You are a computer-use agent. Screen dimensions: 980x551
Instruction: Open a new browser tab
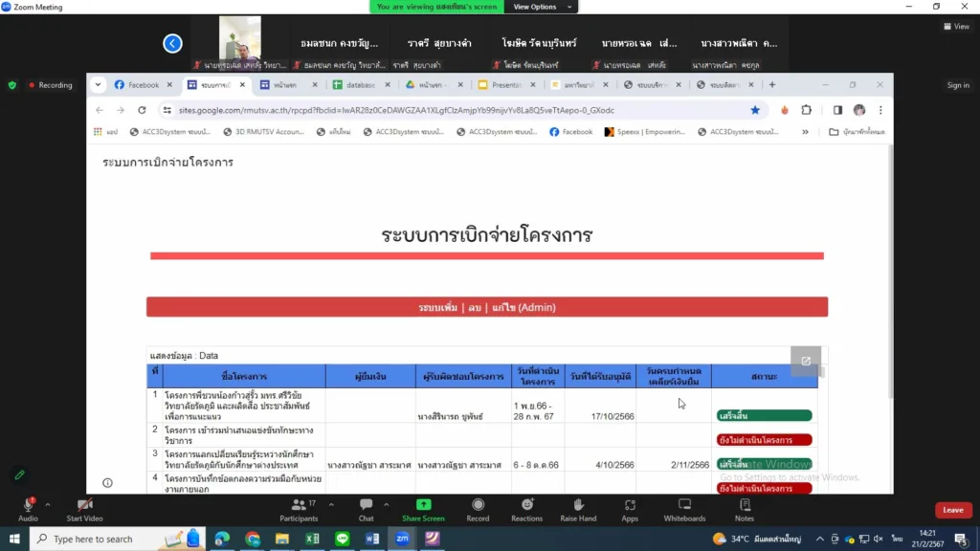pyautogui.click(x=772, y=85)
